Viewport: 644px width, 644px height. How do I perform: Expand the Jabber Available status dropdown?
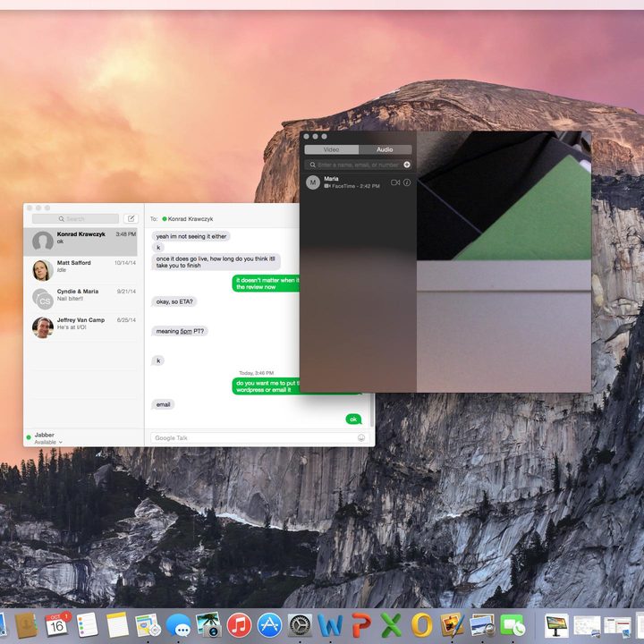coord(48,442)
